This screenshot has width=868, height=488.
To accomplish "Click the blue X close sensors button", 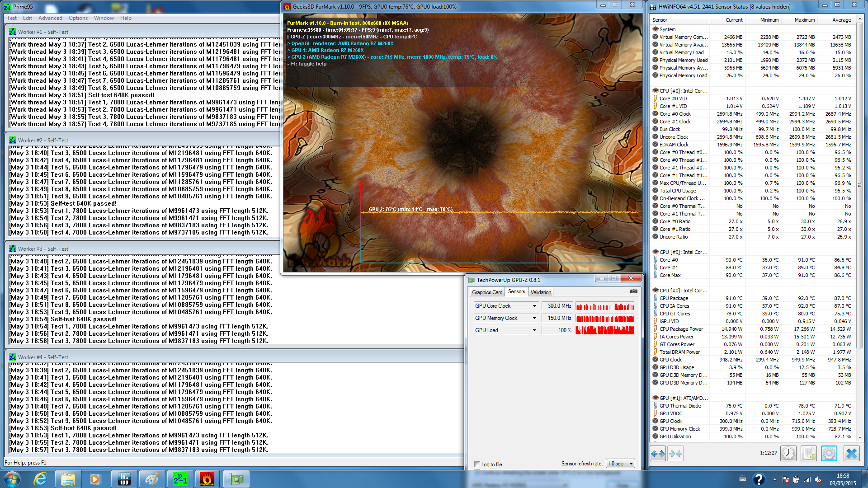I will [851, 453].
